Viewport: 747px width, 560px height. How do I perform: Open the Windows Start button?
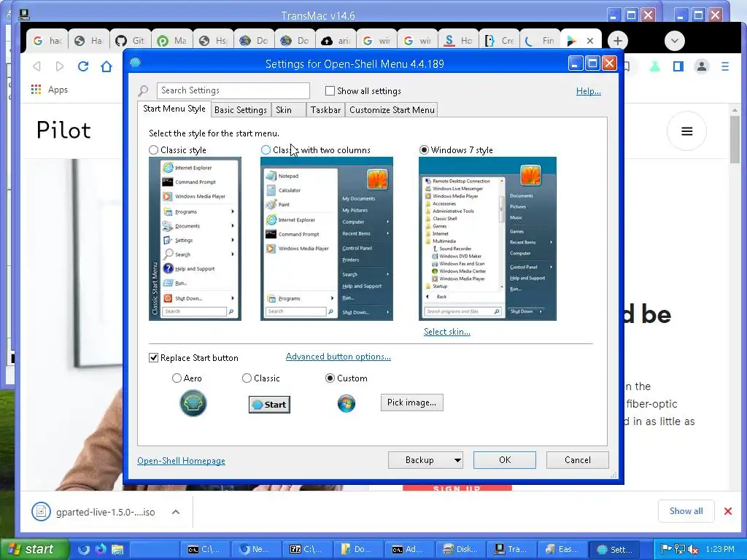(34, 549)
